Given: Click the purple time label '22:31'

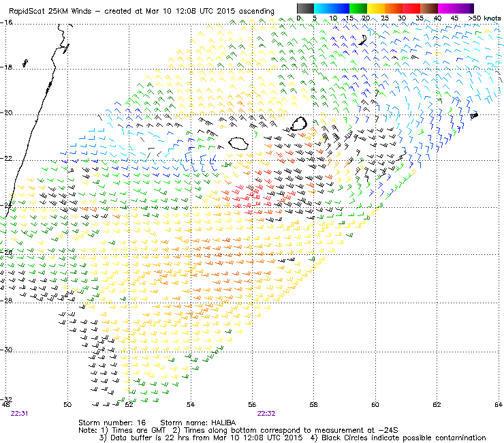Looking at the screenshot, I should coord(19,414).
